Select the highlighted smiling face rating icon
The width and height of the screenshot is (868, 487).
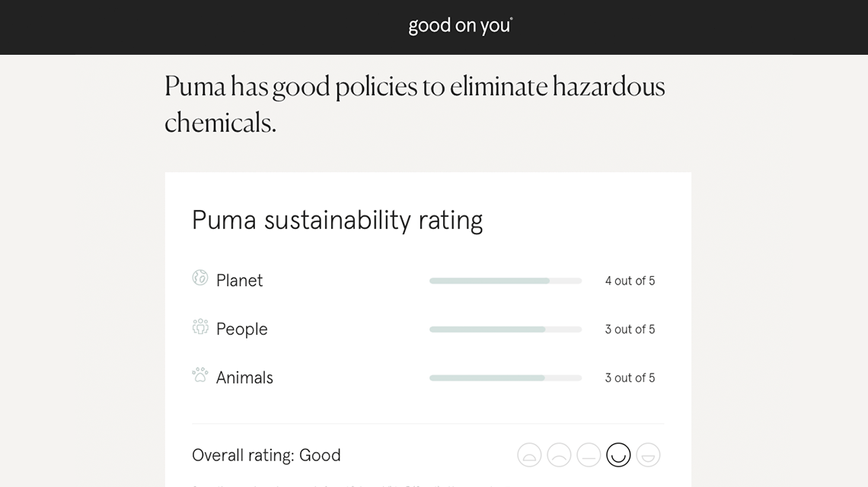click(618, 455)
